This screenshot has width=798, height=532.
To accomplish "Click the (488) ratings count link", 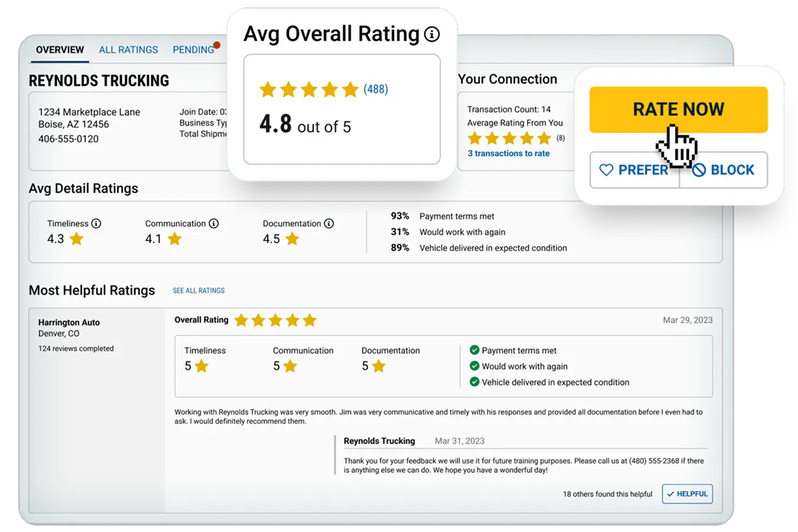I will [x=376, y=89].
